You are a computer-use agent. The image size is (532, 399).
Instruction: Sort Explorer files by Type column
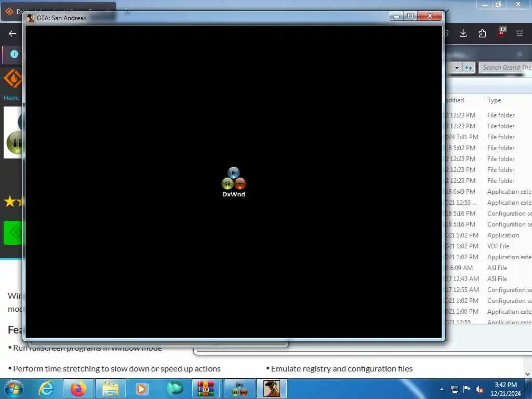pos(494,100)
